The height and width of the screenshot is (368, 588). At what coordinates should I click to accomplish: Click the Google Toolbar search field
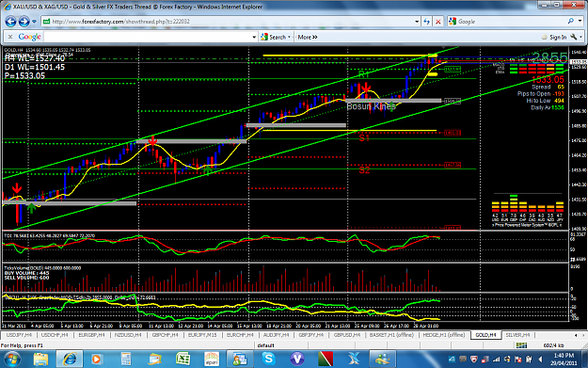pos(148,37)
